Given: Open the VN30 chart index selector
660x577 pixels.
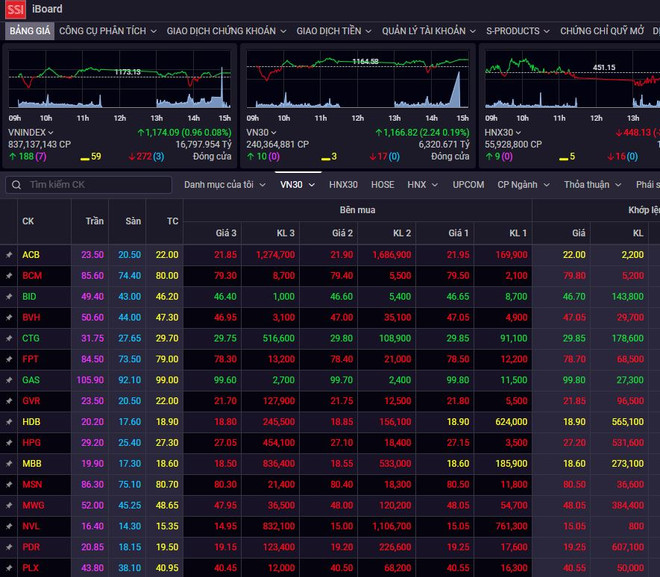Looking at the screenshot, I should coord(261,133).
